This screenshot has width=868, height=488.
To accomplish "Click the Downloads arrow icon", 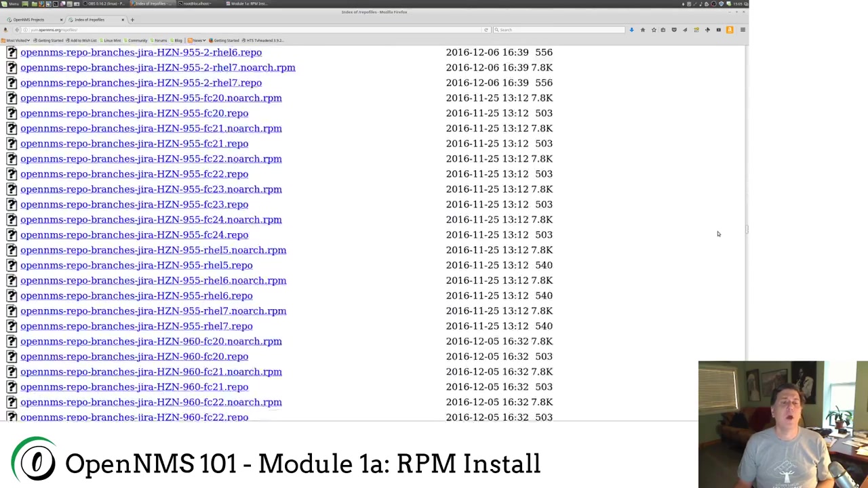I will [x=631, y=30].
